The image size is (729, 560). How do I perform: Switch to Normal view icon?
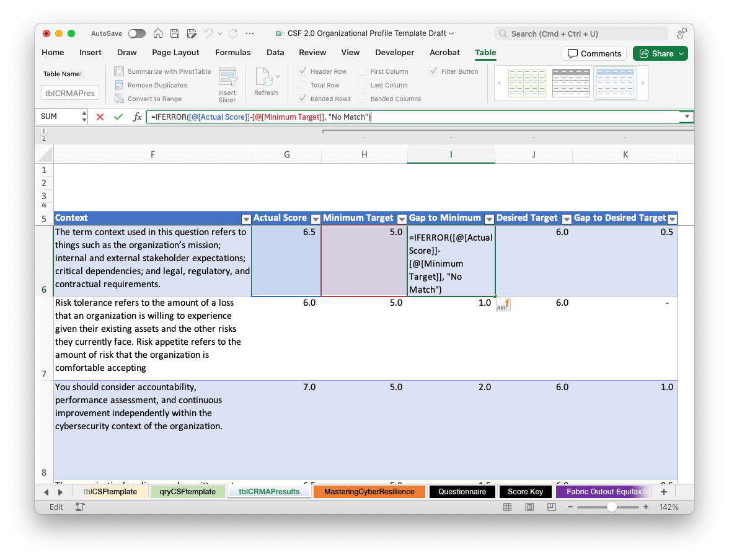[508, 507]
